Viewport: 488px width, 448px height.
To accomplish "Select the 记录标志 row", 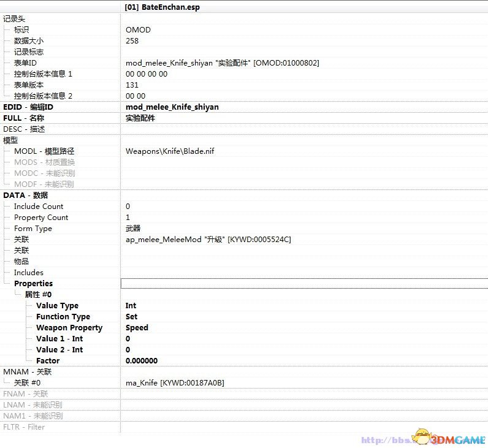I will 29,52.
